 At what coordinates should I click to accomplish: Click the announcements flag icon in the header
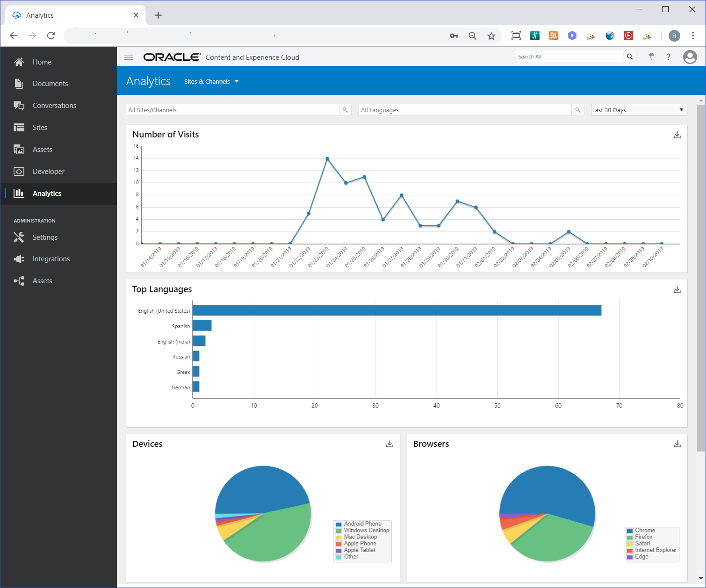click(651, 57)
